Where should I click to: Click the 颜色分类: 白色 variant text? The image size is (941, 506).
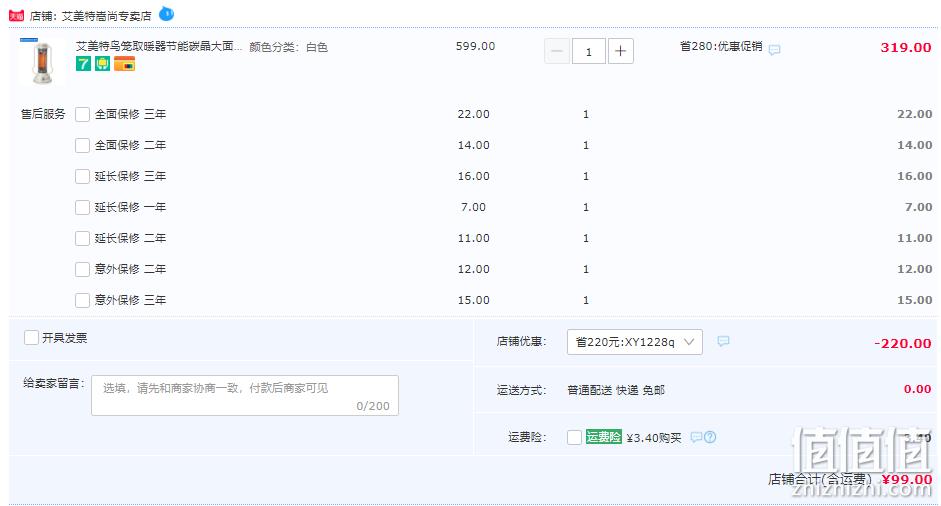pyautogui.click(x=288, y=47)
